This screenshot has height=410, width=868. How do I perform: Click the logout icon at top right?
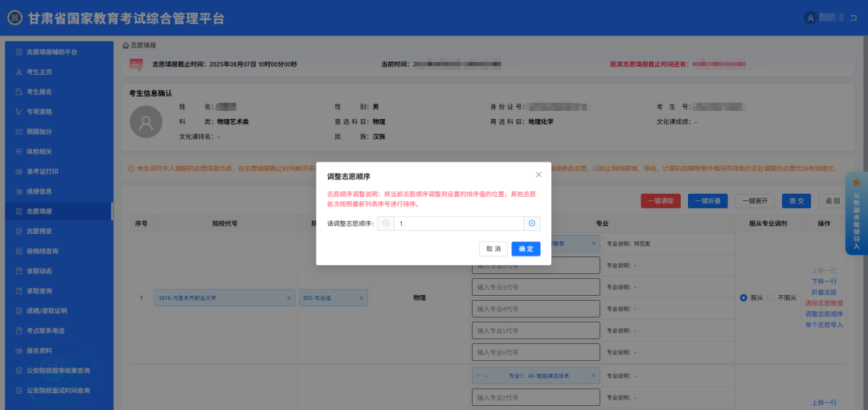click(853, 18)
